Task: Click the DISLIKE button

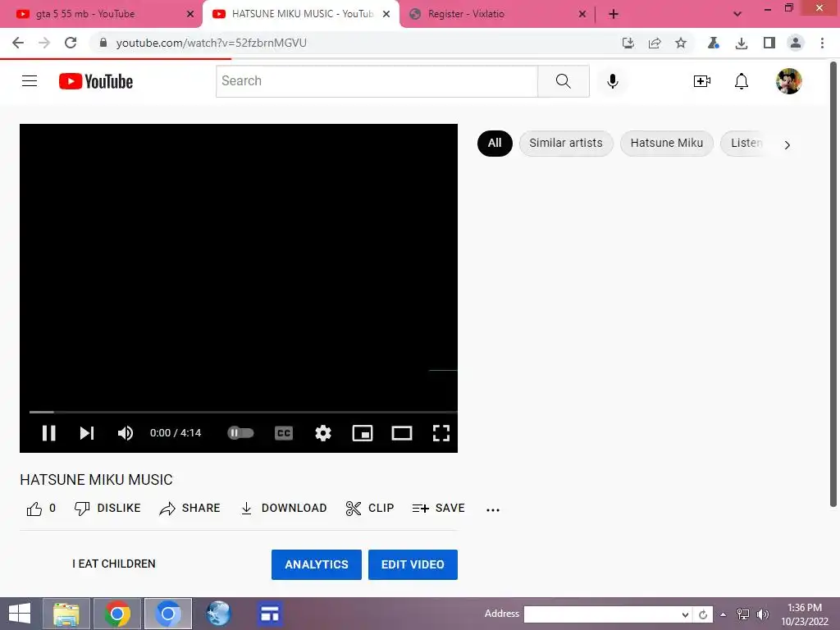Action: click(x=107, y=509)
